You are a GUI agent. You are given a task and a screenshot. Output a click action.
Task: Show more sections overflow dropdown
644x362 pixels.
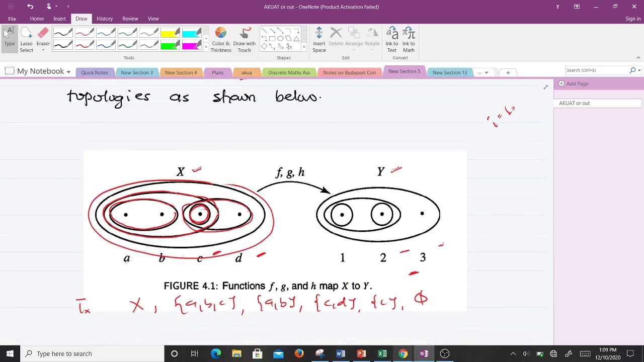[x=482, y=72]
